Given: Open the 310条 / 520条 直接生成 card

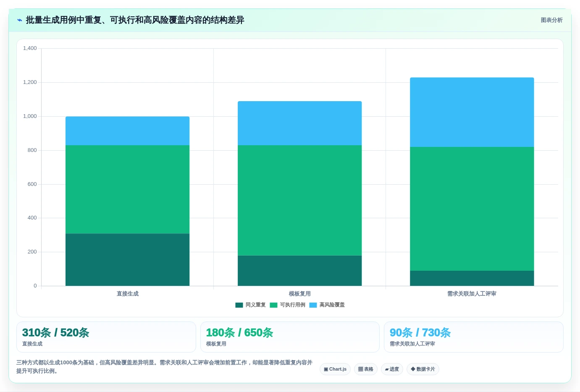Looking at the screenshot, I should [106, 337].
